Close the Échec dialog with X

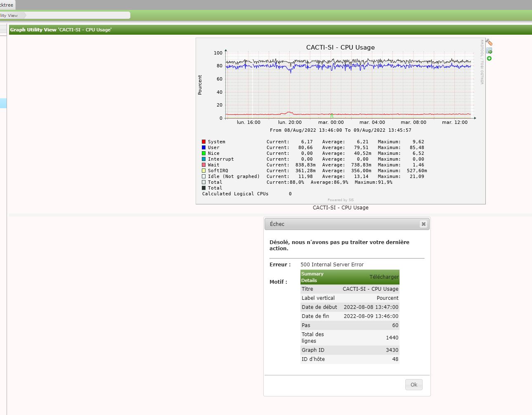[x=423, y=224]
